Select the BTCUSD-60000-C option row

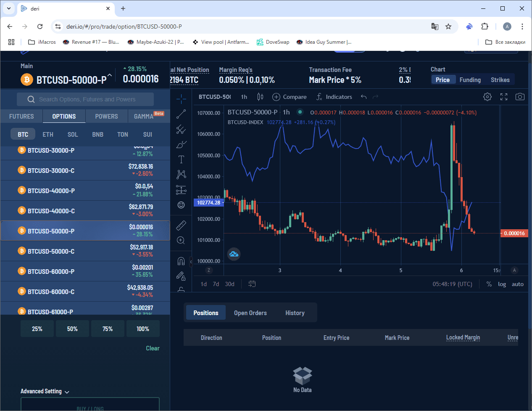(x=85, y=292)
